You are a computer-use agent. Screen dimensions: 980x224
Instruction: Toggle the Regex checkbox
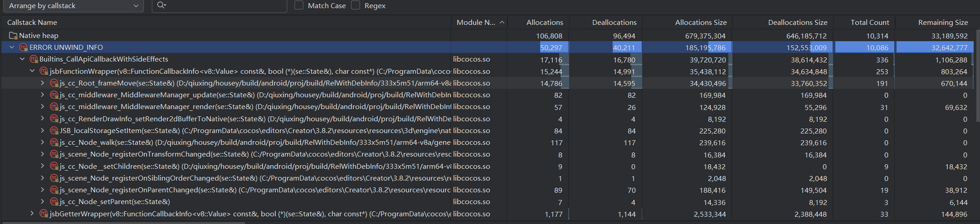(356, 5)
